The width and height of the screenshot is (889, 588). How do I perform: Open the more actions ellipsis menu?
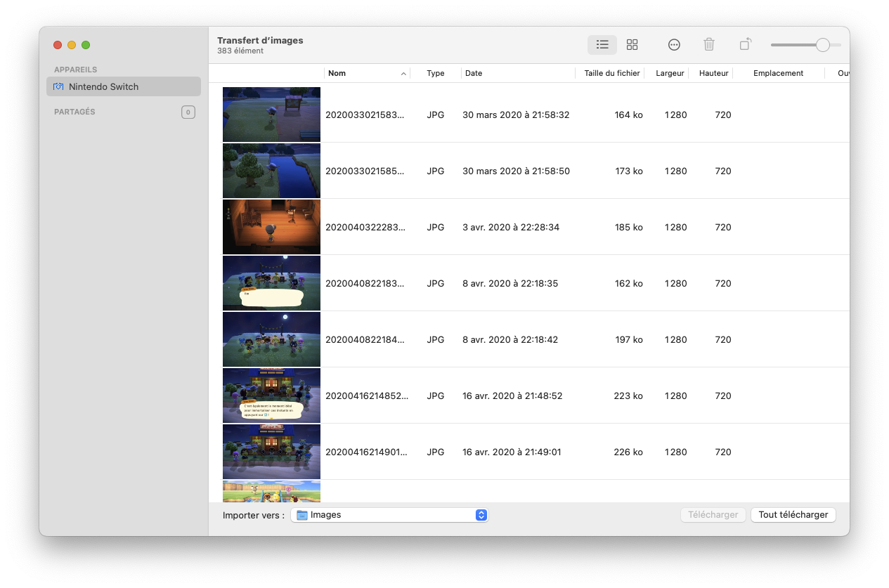tap(674, 45)
